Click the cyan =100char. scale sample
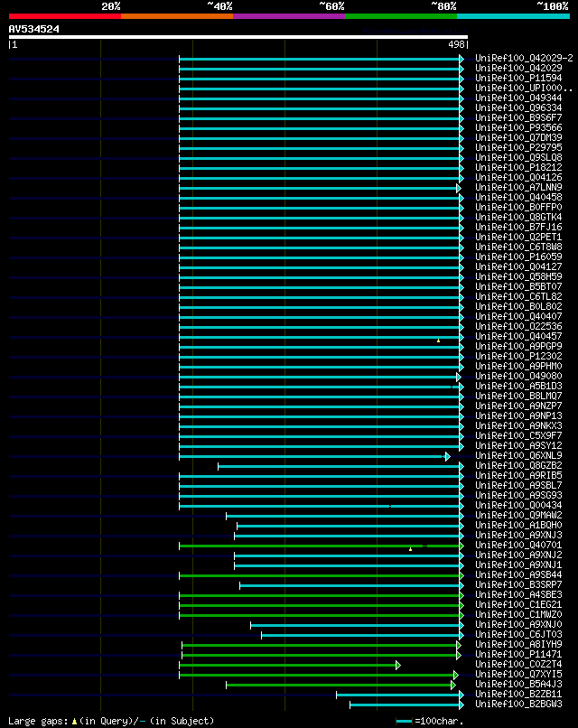This screenshot has height=728, width=578. coord(404,721)
